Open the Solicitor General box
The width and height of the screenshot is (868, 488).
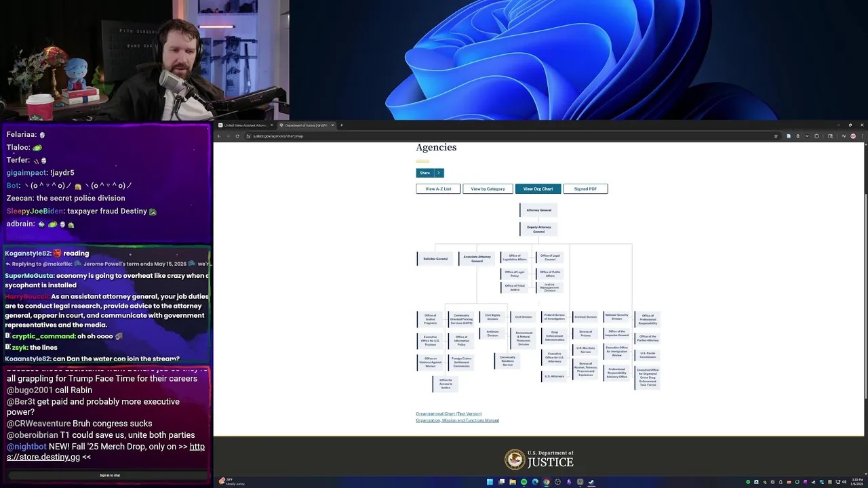click(x=435, y=259)
